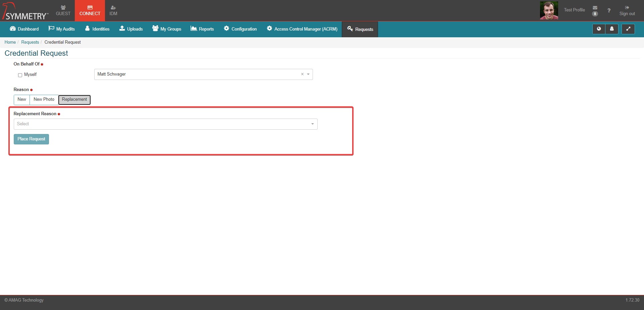The height and width of the screenshot is (310, 644).
Task: Click the globe icon button
Action: point(599,29)
